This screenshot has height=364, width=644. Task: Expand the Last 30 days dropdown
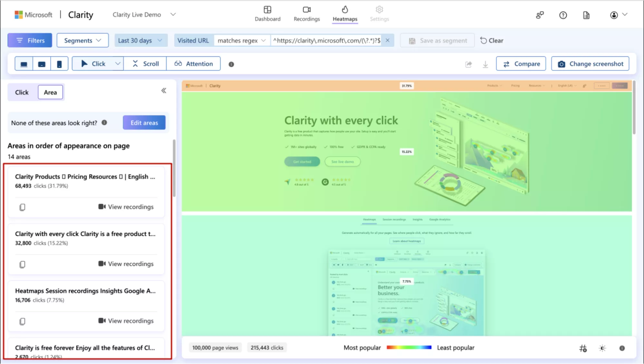pyautogui.click(x=140, y=40)
